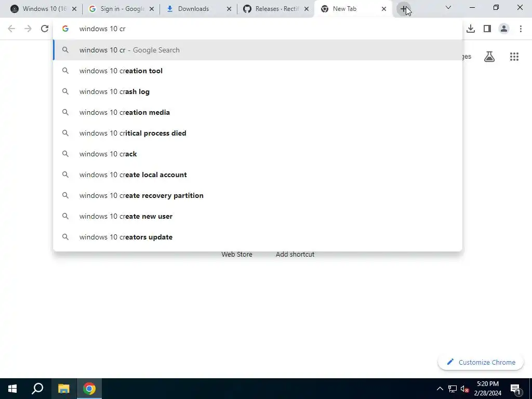This screenshot has height=399, width=532.
Task: Switch to the Downloads tab
Action: (196, 9)
